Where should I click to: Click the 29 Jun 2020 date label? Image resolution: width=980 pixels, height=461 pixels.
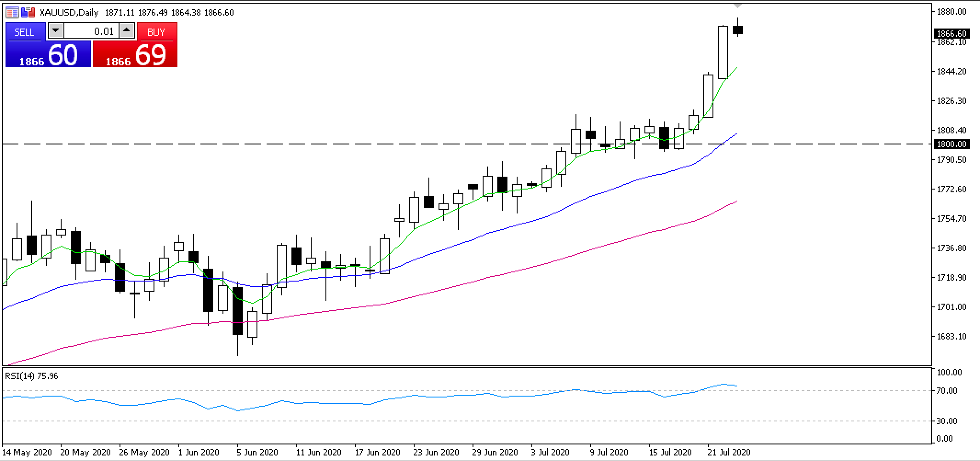click(x=495, y=452)
